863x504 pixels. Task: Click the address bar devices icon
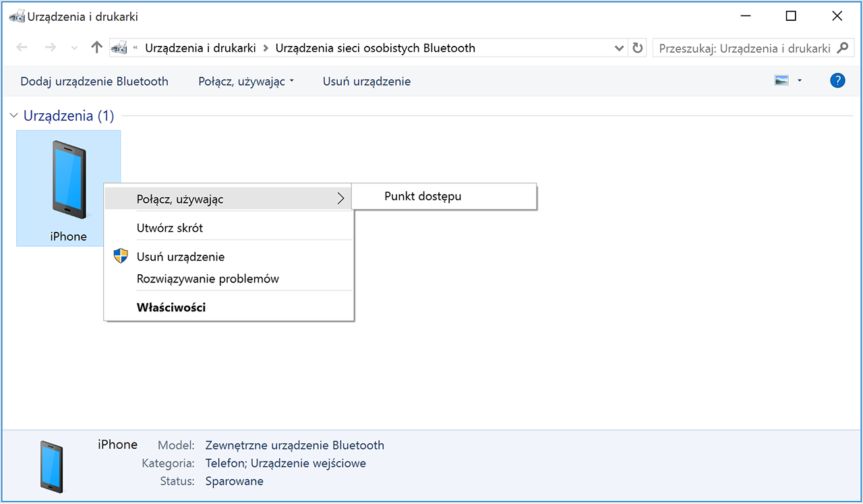(x=119, y=48)
